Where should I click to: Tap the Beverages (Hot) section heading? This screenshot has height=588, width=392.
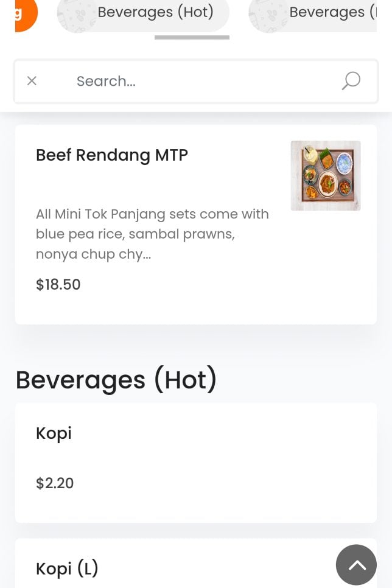click(x=116, y=380)
